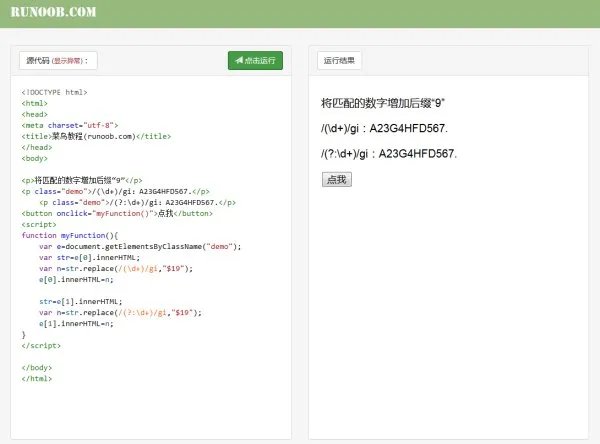The width and height of the screenshot is (600, 444).
Task: Click the opening <script> tag line
Action: pos(39,224)
